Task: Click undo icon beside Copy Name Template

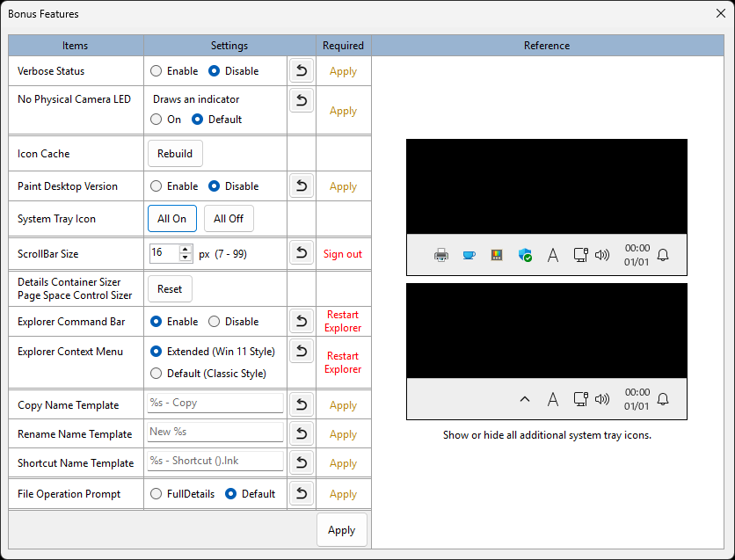Action: pos(302,404)
